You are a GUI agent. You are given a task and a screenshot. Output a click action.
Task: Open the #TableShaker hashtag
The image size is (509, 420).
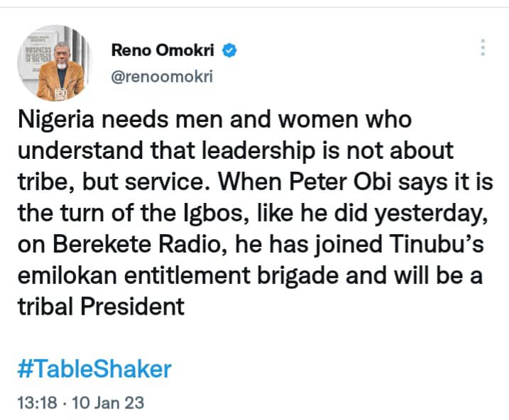coord(94,369)
